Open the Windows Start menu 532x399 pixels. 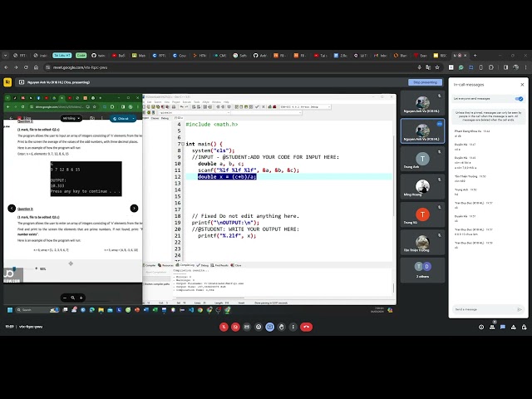pyautogui.click(x=10, y=310)
